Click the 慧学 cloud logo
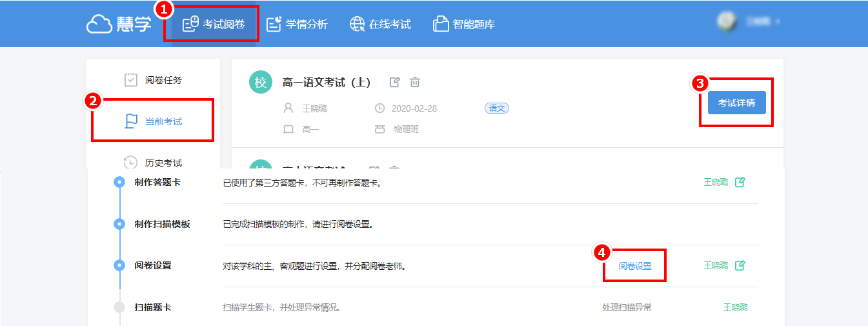The width and height of the screenshot is (868, 326). (x=119, y=24)
